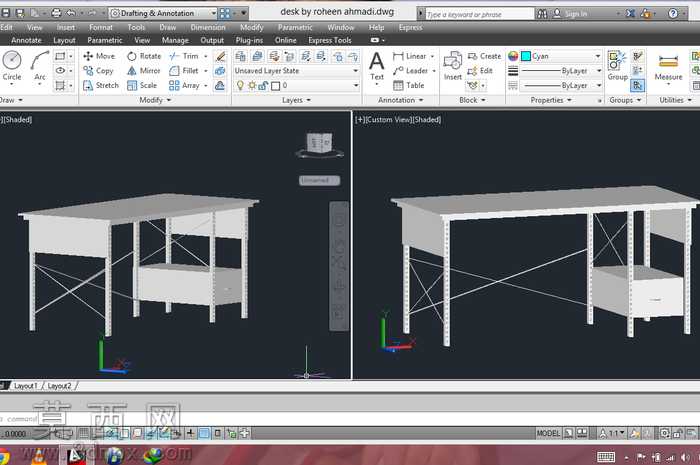Toggle the highlighted status bar mode button
The height and width of the screenshot is (465, 700).
[x=204, y=433]
